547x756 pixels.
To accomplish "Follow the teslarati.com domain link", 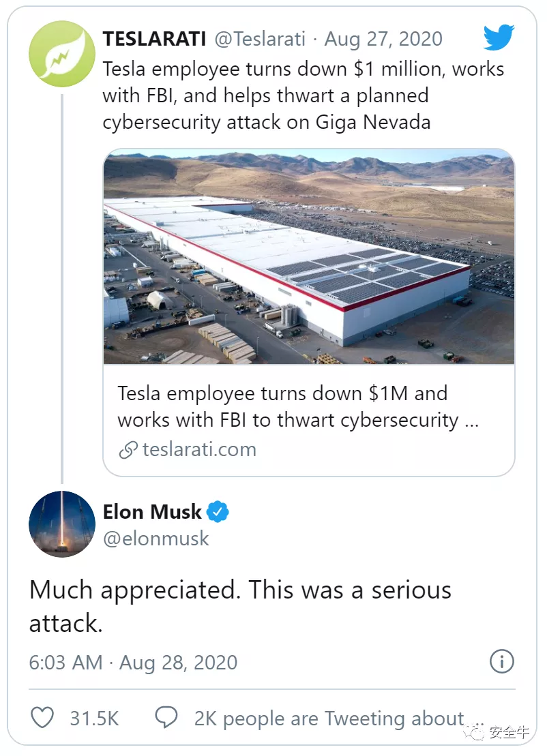I will 199,449.
